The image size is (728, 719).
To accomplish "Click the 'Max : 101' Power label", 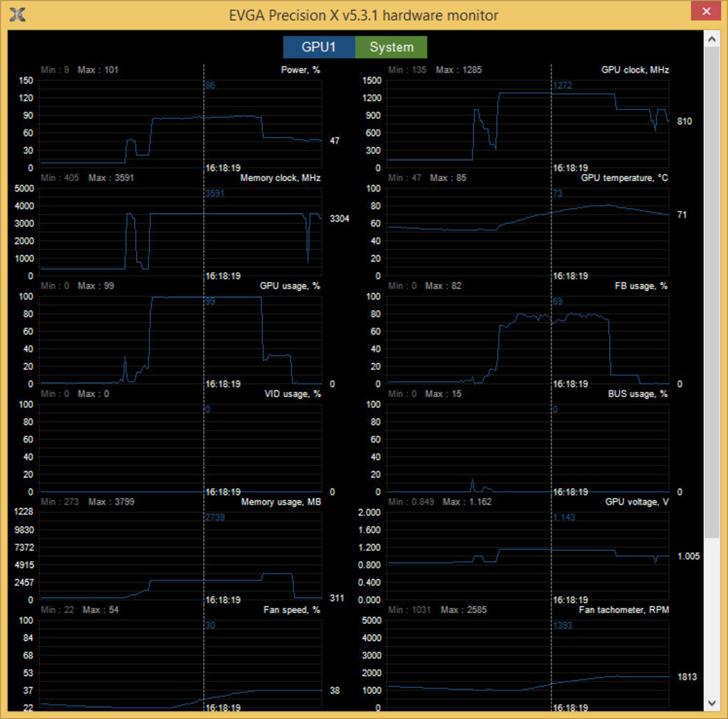I will coord(98,70).
